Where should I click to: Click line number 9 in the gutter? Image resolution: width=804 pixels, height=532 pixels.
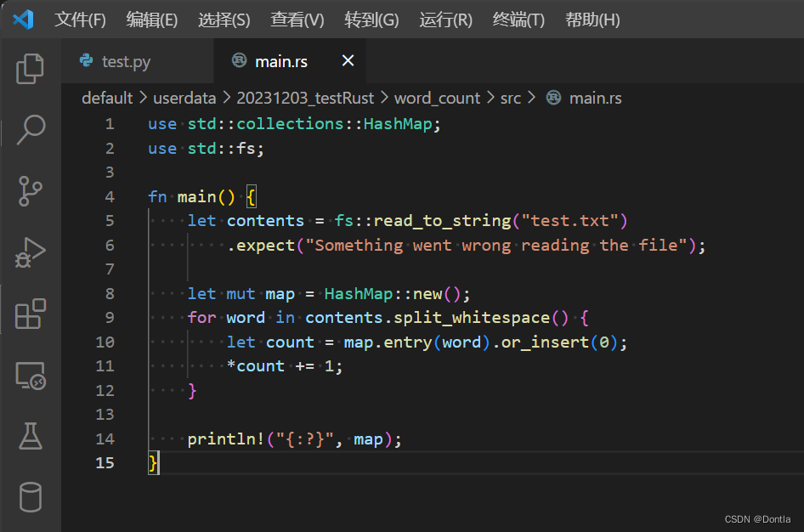pos(110,318)
